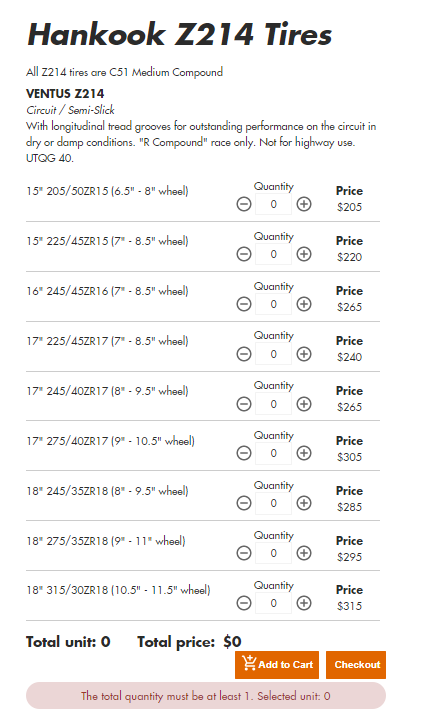Click minus icon for 18" 275/35ZR18 tire

pos(244,553)
